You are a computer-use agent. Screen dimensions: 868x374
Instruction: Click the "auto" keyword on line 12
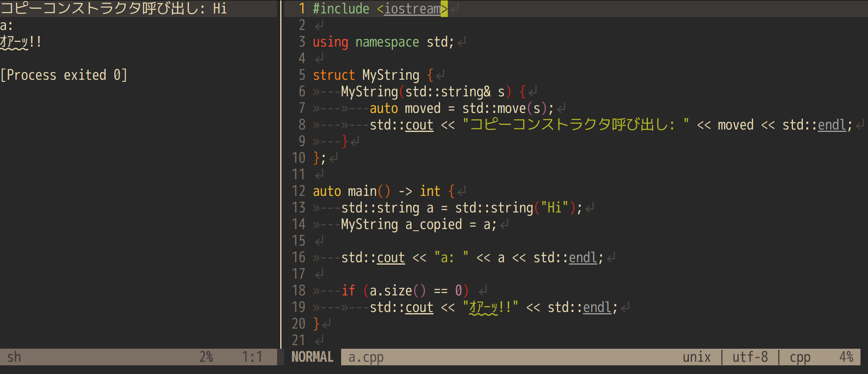pyautogui.click(x=327, y=191)
